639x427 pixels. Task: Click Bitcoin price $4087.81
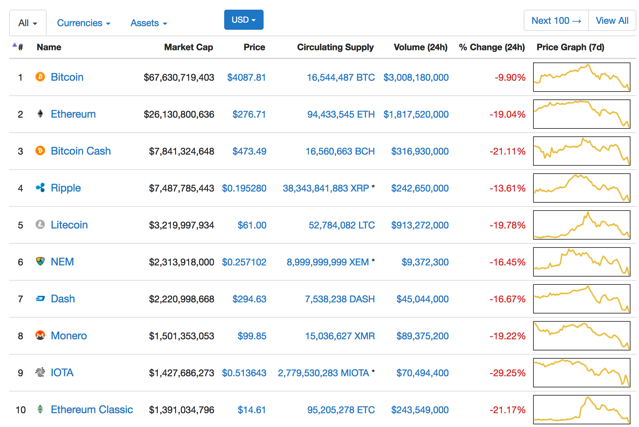click(x=247, y=77)
